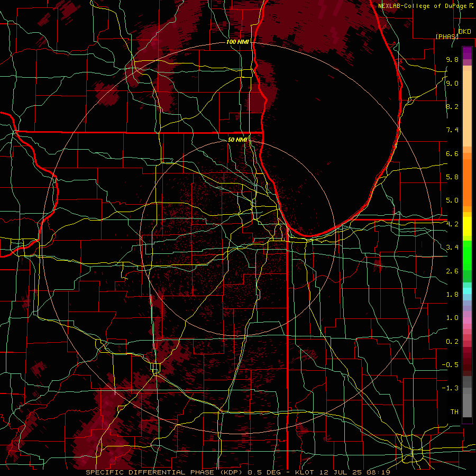Click the 50 NMI range ring label
Image resolution: width=476 pixels, height=476 pixels.
tap(237, 140)
